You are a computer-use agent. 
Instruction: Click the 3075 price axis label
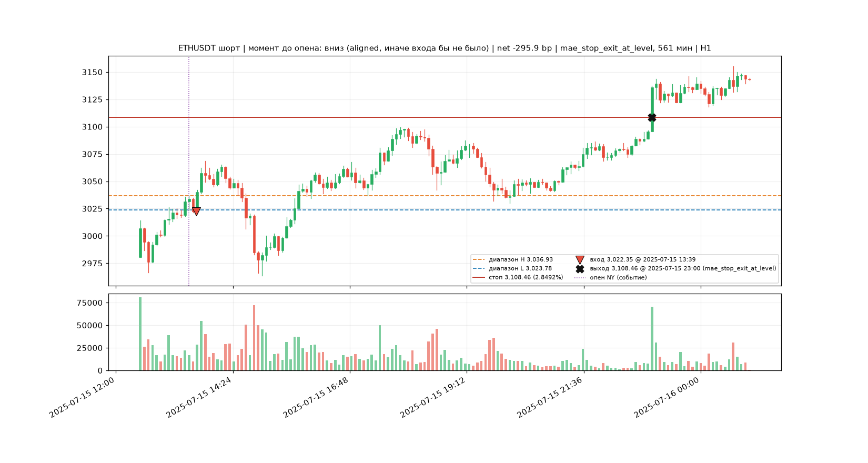pyautogui.click(x=92, y=155)
